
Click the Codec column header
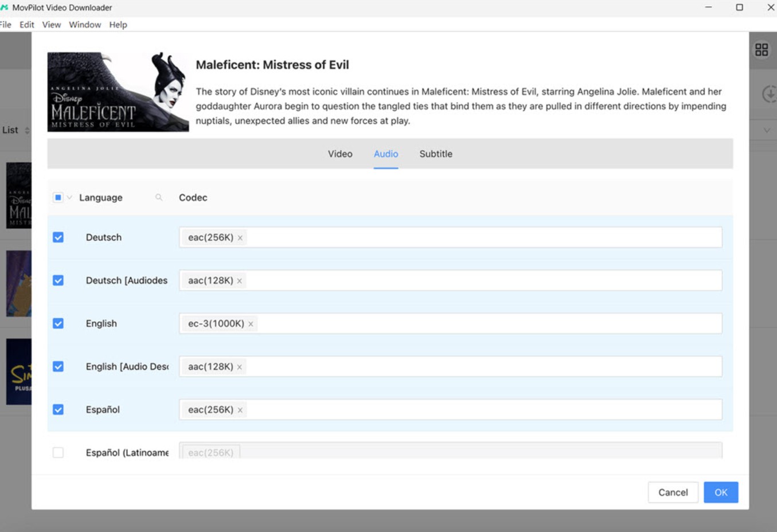(193, 197)
